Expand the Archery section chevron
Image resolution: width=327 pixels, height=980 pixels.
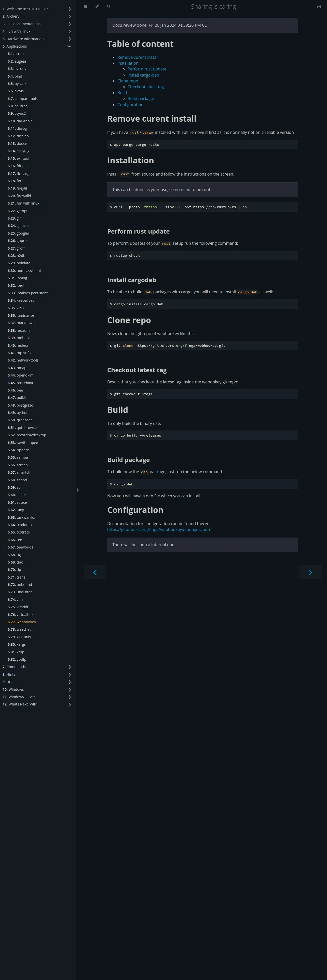pos(70,16)
